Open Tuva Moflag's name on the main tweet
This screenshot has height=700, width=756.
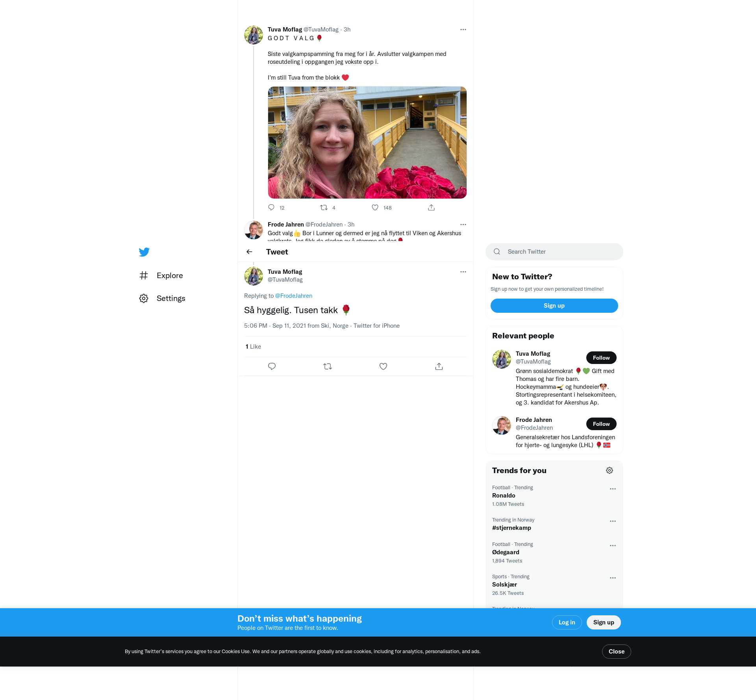(x=285, y=272)
